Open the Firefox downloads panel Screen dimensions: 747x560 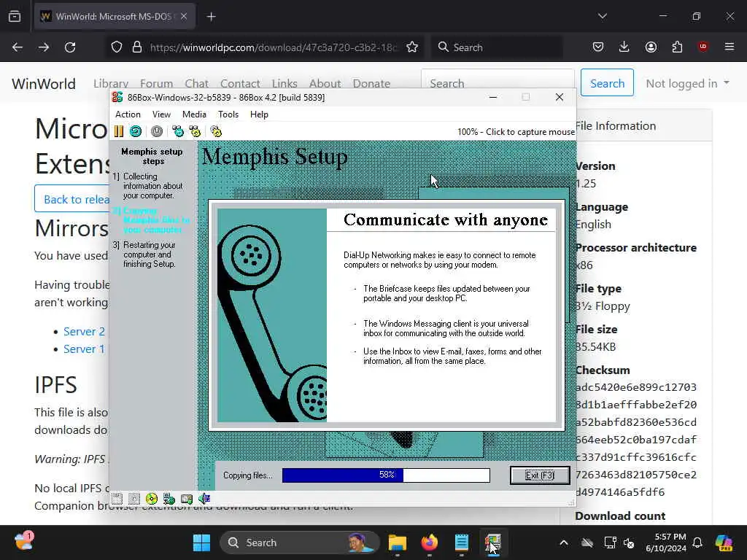pos(624,47)
